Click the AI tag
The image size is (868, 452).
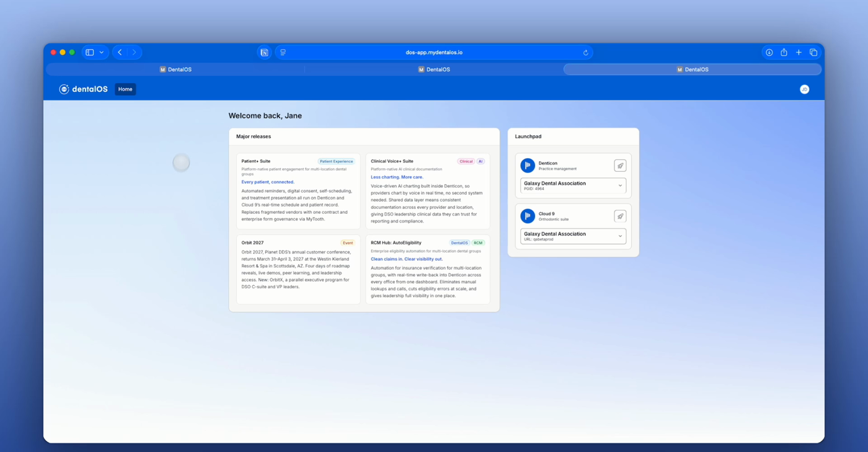tap(480, 161)
